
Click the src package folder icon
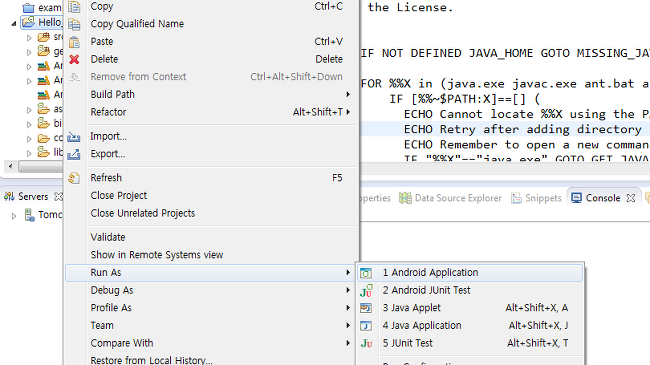coord(44,37)
